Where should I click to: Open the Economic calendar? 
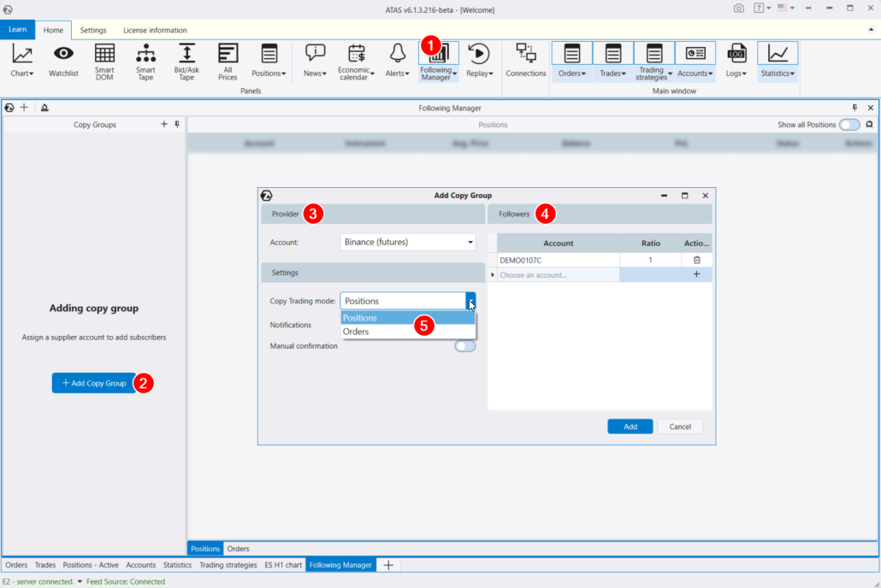pyautogui.click(x=357, y=58)
